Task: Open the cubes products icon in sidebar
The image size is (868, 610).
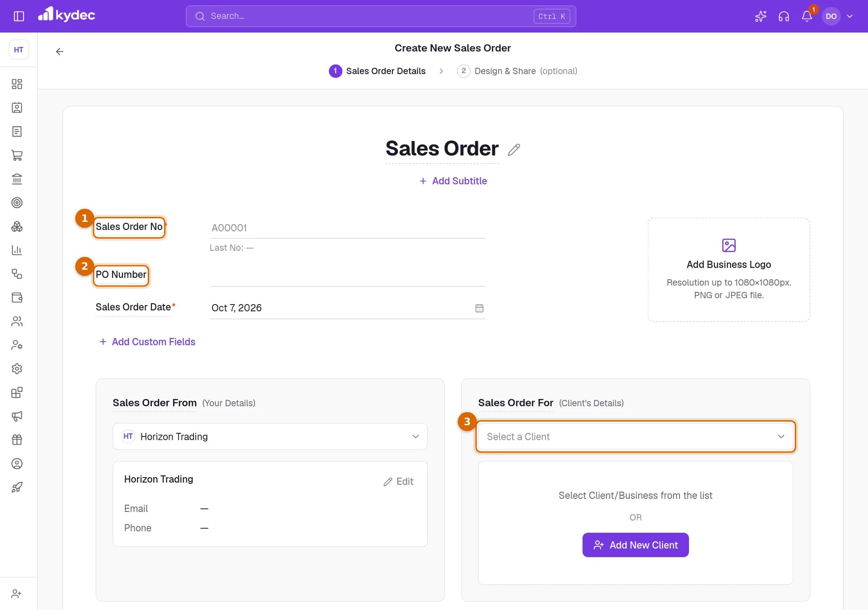Action: [x=17, y=226]
